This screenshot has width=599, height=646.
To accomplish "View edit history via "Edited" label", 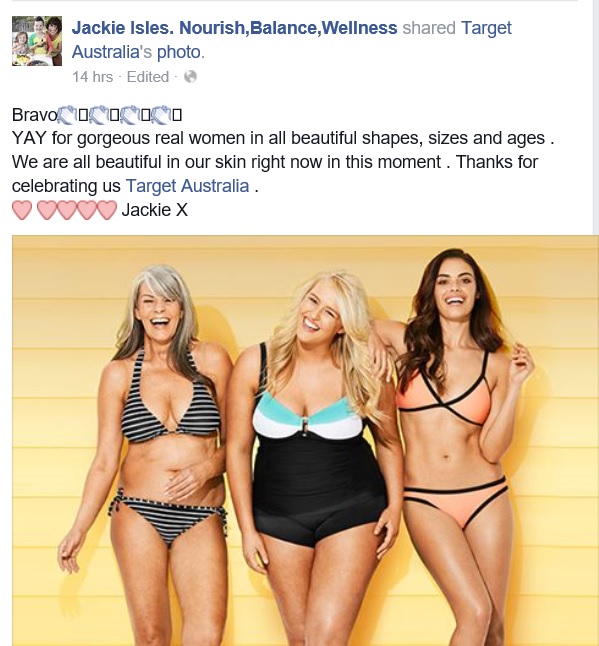I will click(x=148, y=77).
